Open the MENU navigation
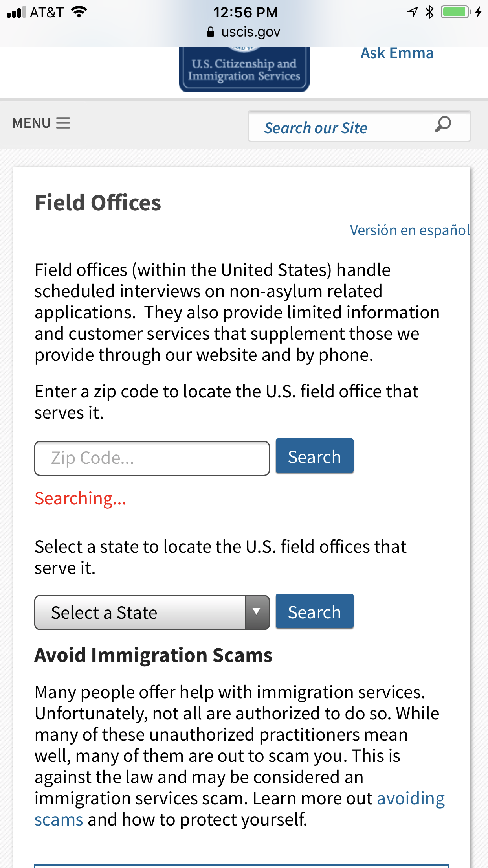Viewport: 488px width, 868px height. coord(32,123)
